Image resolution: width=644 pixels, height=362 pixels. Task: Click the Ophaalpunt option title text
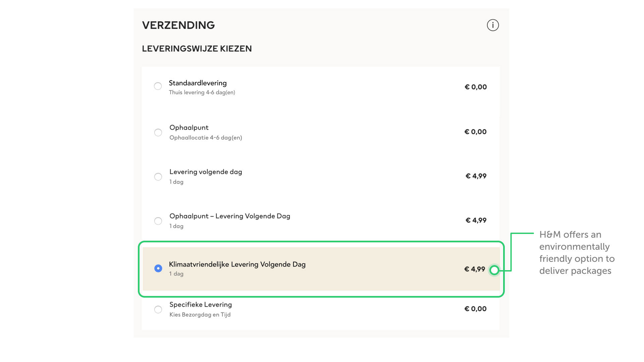[189, 128]
